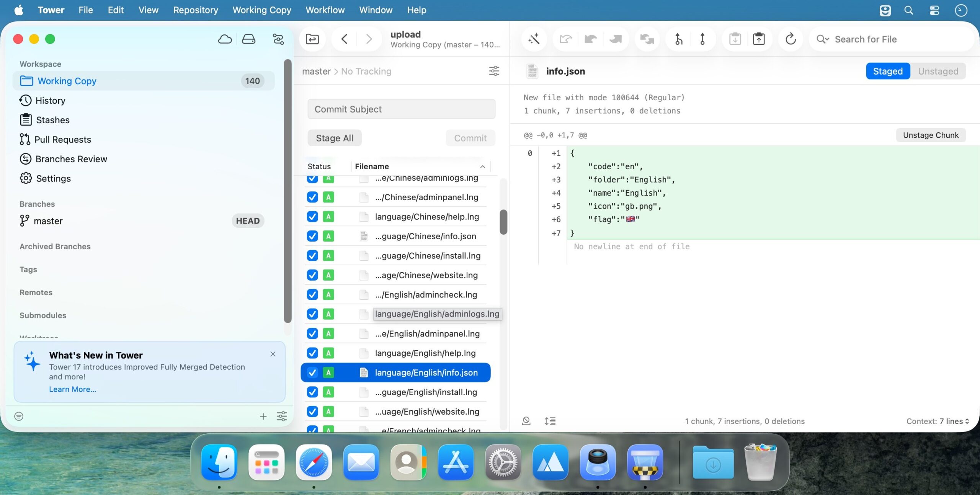
Task: Switch to the Unstaged diff tab
Action: click(938, 71)
